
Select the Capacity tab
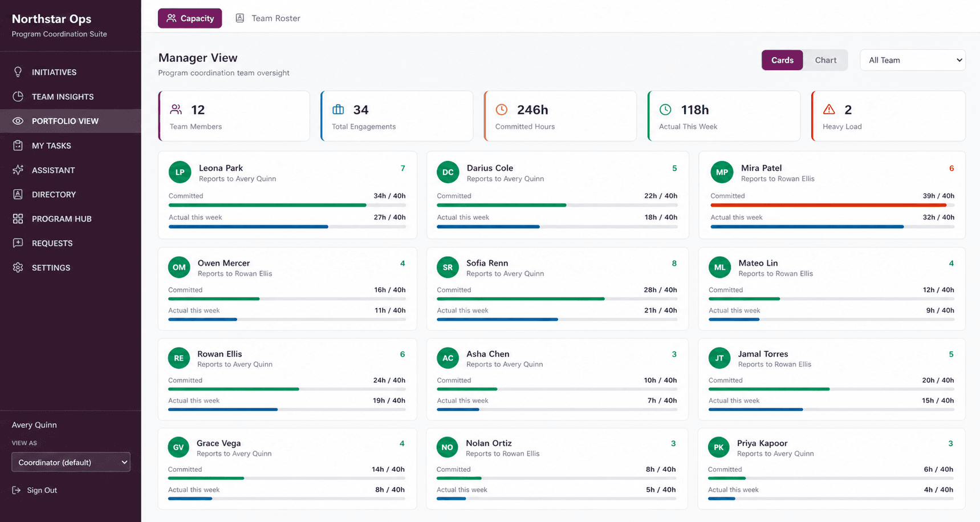tap(190, 18)
